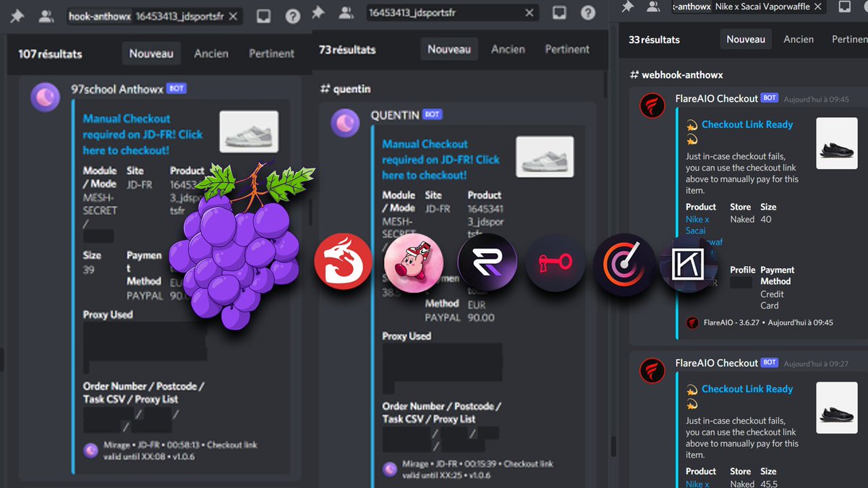
Task: Open Checkout Link Ready in the 09:45 message
Action: [x=747, y=124]
